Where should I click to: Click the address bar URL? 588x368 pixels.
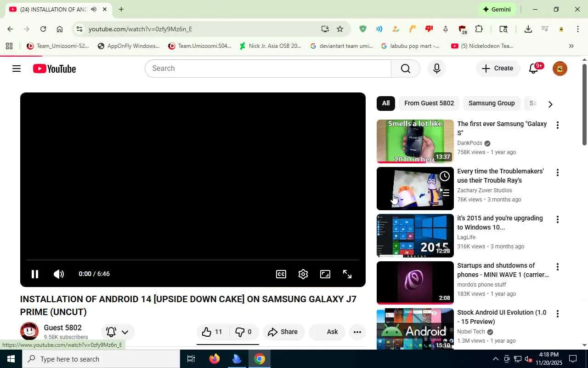[140, 29]
